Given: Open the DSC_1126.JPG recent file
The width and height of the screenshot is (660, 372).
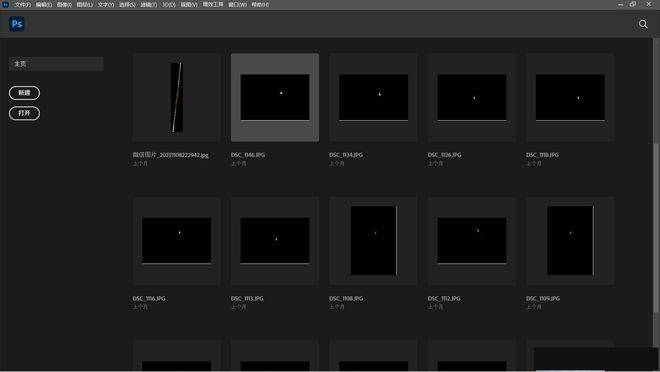Looking at the screenshot, I should [x=472, y=97].
